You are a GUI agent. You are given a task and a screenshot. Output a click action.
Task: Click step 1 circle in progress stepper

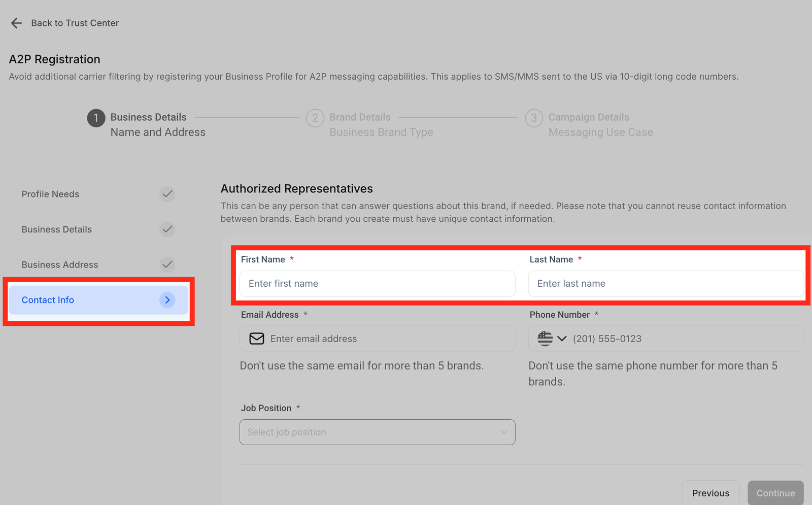click(x=96, y=118)
